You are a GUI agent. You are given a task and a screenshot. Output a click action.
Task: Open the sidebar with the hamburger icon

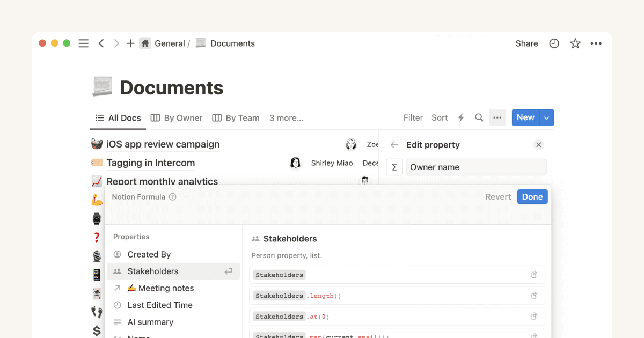pyautogui.click(x=83, y=43)
